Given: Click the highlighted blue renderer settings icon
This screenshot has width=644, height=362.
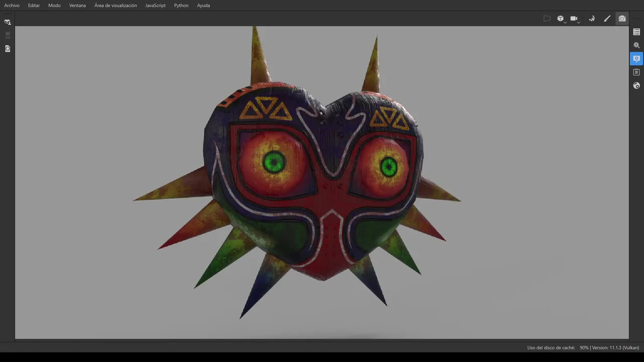Looking at the screenshot, I should [636, 58].
